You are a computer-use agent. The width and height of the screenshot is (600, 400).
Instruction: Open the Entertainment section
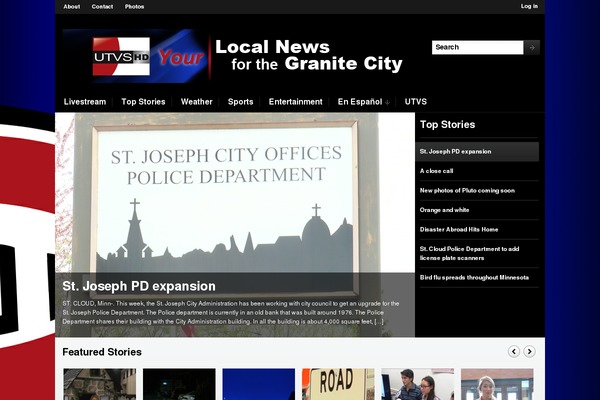click(x=295, y=102)
